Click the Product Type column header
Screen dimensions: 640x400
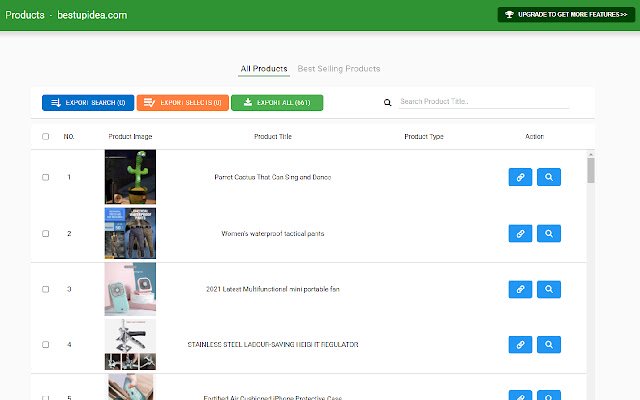tap(424, 136)
